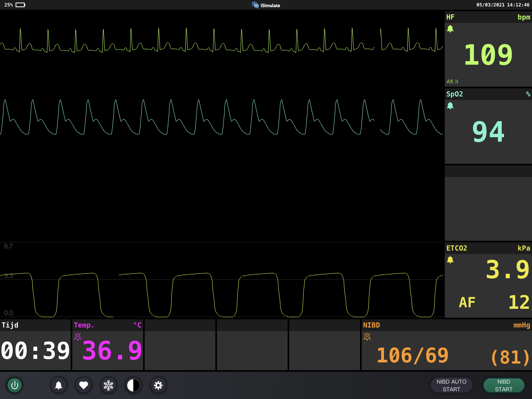Tap the Temp. panel header label
532x399 pixels.
tap(84, 325)
